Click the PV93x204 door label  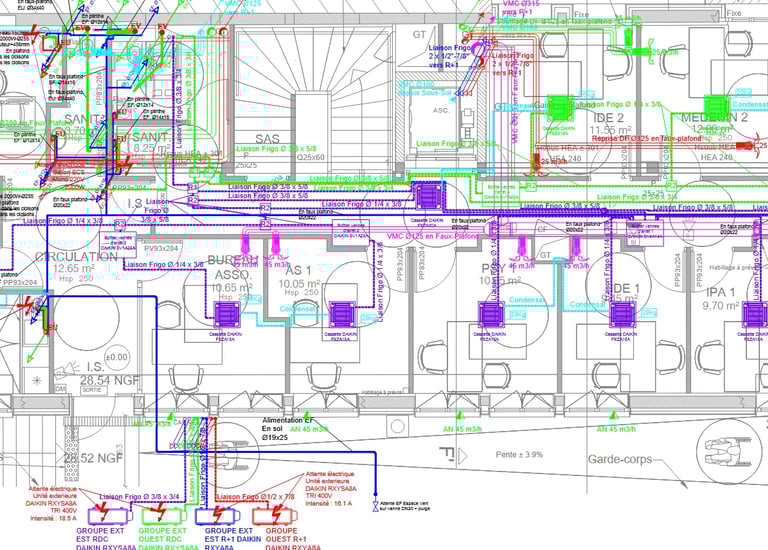point(162,249)
